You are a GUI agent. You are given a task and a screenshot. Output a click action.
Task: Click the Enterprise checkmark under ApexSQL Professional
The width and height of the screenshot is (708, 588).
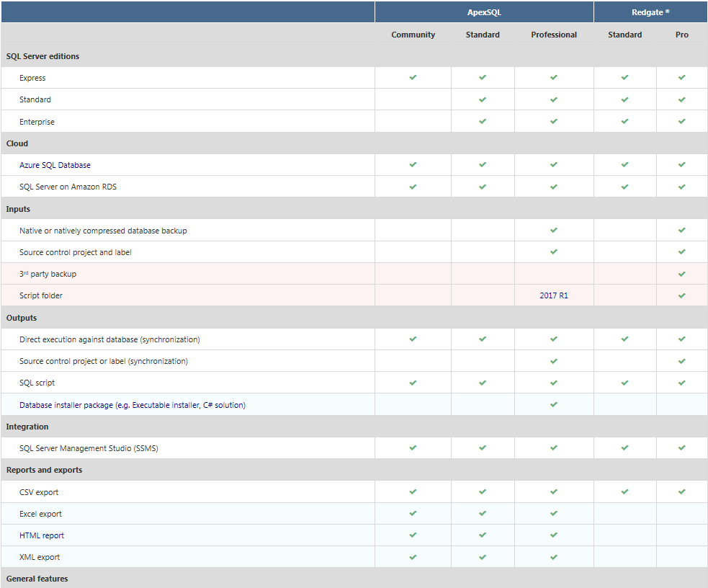554,121
